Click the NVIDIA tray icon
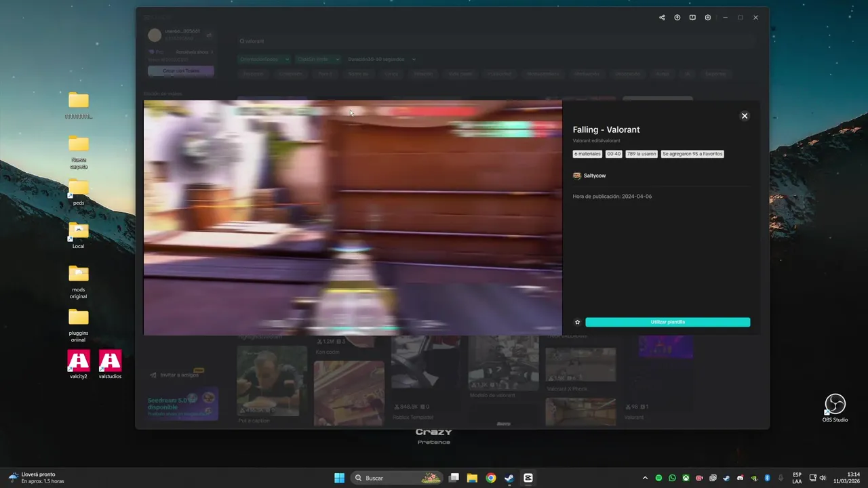Screen dimensions: 868x488 click(753, 478)
